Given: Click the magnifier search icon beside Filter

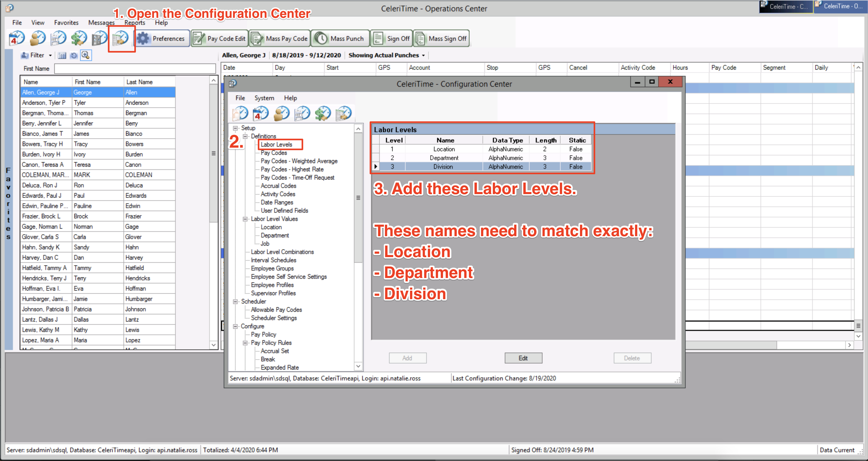Looking at the screenshot, I should point(86,55).
